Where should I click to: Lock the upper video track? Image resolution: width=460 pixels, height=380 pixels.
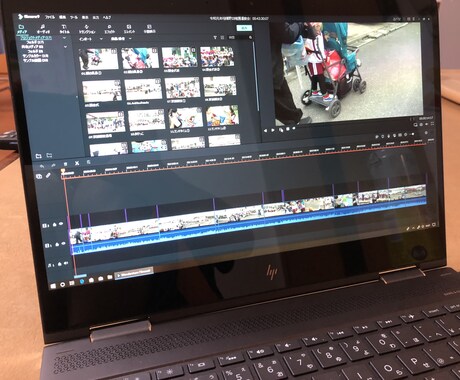point(55,225)
